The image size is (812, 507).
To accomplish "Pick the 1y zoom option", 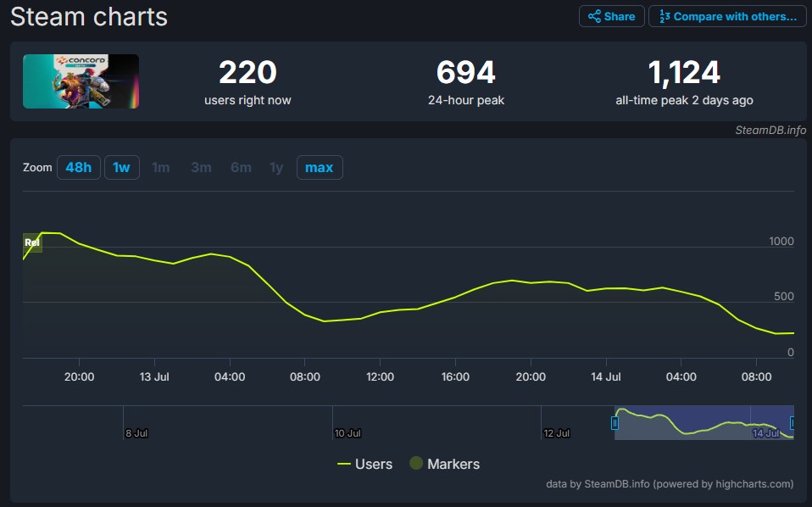I will tap(276, 167).
